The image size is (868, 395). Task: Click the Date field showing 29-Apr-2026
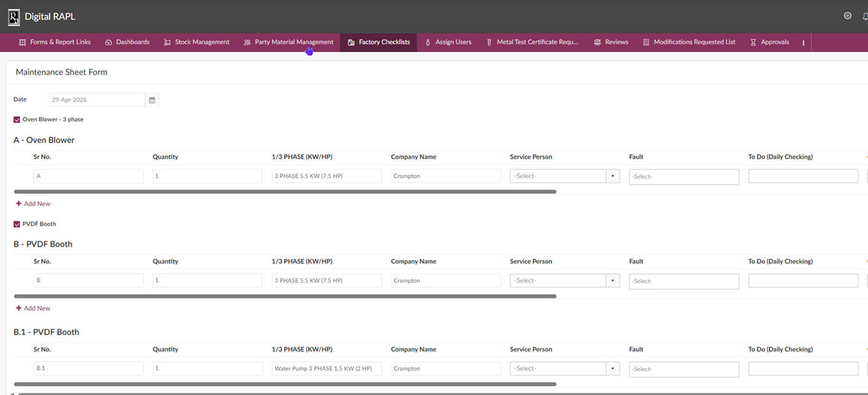click(97, 100)
